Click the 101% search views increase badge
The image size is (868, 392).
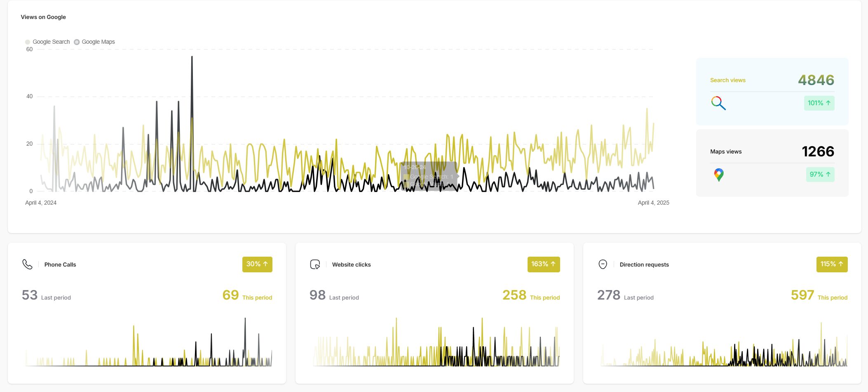tap(819, 103)
